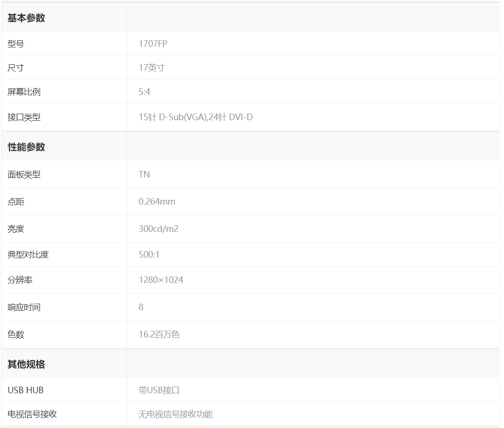This screenshot has height=428, width=504.
Task: Select the 色数 label
Action: [x=16, y=335]
